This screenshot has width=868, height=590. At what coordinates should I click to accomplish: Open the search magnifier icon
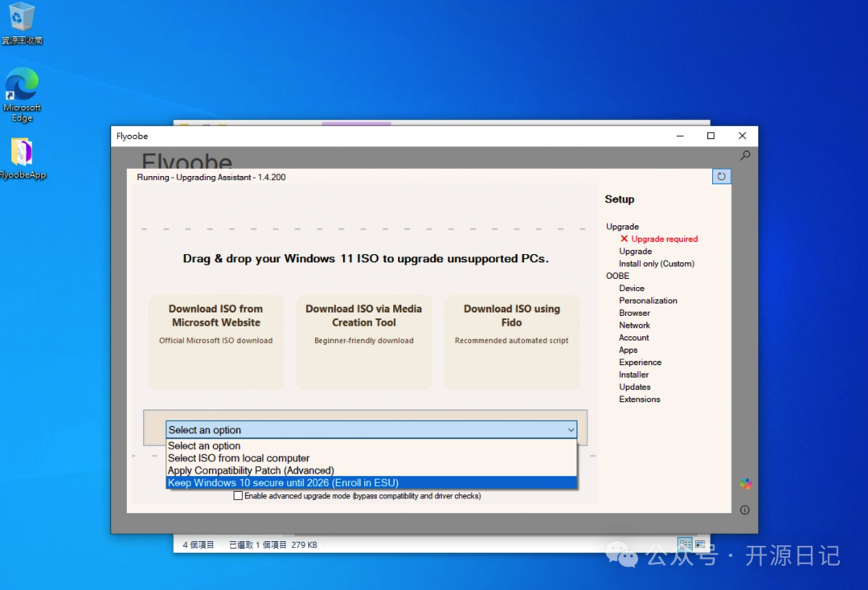pos(745,156)
